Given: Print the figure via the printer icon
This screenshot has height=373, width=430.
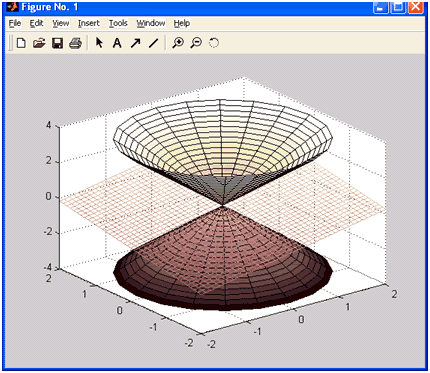Looking at the screenshot, I should pyautogui.click(x=75, y=43).
